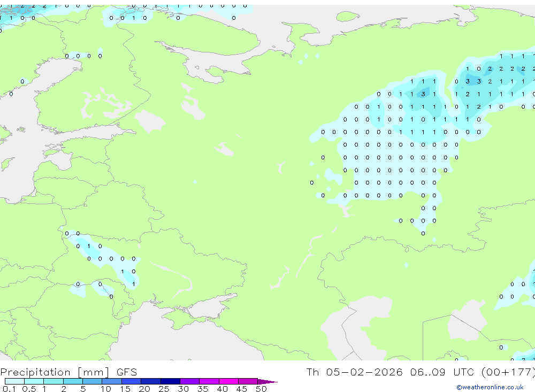This screenshot has width=535, height=392.
Task: Select the forecast date Th 05-02-2026 text
Action: pos(354,372)
